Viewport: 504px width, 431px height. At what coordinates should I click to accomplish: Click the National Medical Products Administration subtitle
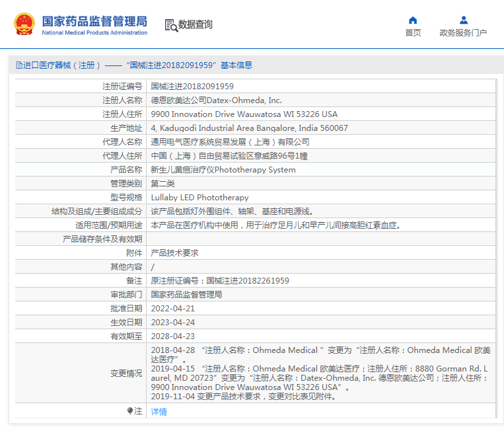[94, 32]
